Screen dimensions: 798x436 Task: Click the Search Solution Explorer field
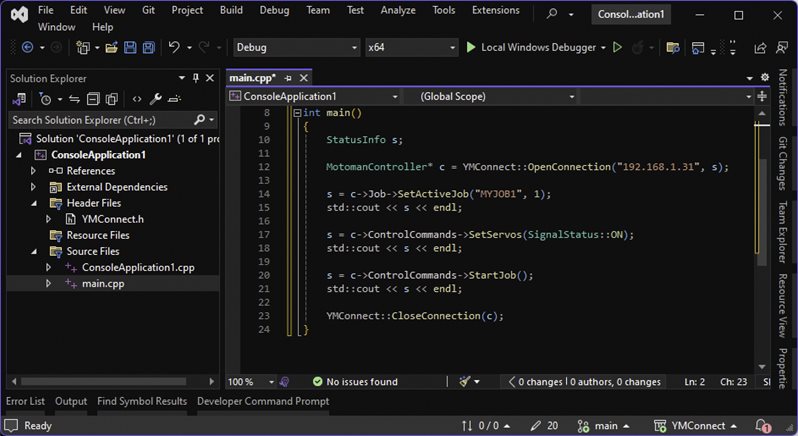100,120
